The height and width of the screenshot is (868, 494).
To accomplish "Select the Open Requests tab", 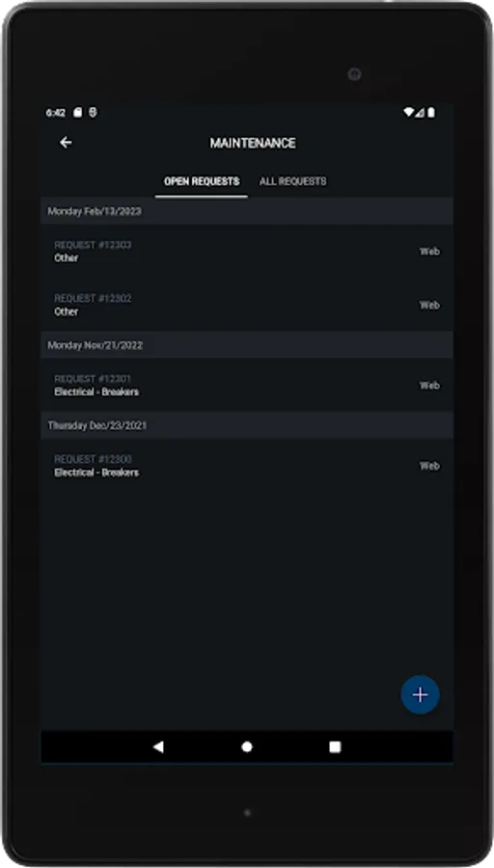I will coord(202,181).
